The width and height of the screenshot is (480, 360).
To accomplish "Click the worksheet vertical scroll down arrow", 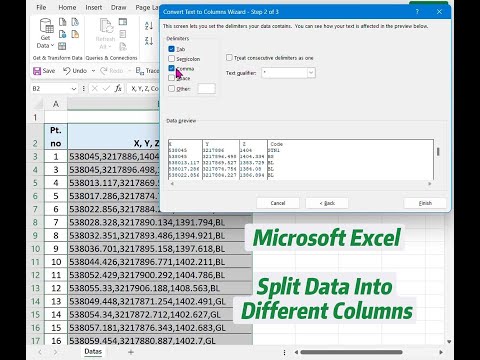I will pos(449,342).
